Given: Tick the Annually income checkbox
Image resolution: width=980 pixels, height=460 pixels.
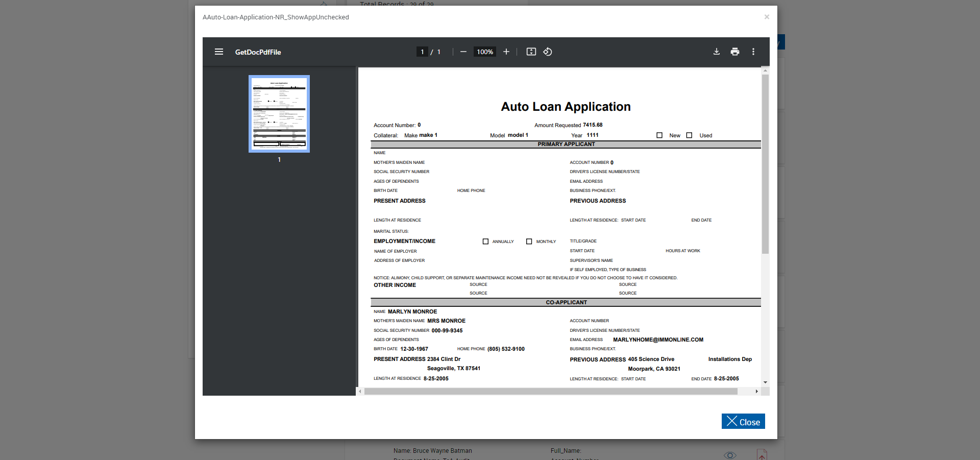Looking at the screenshot, I should tap(485, 241).
